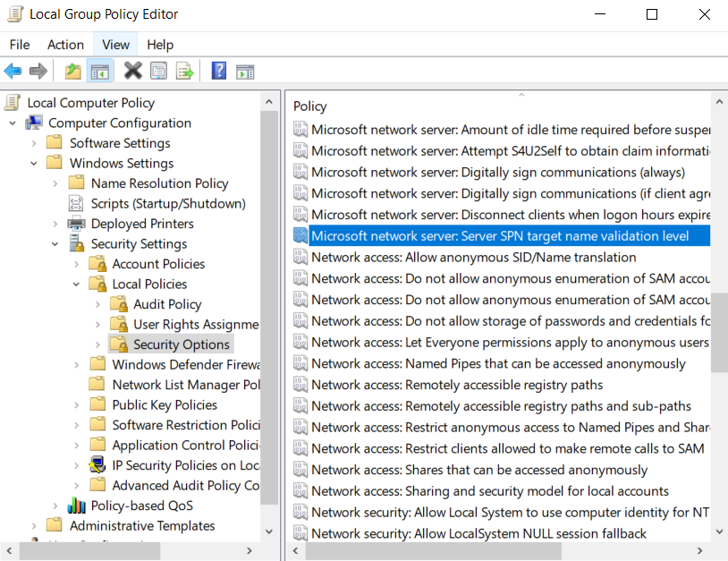This screenshot has width=728, height=561.
Task: Click the Back navigation arrow
Action: pos(15,71)
